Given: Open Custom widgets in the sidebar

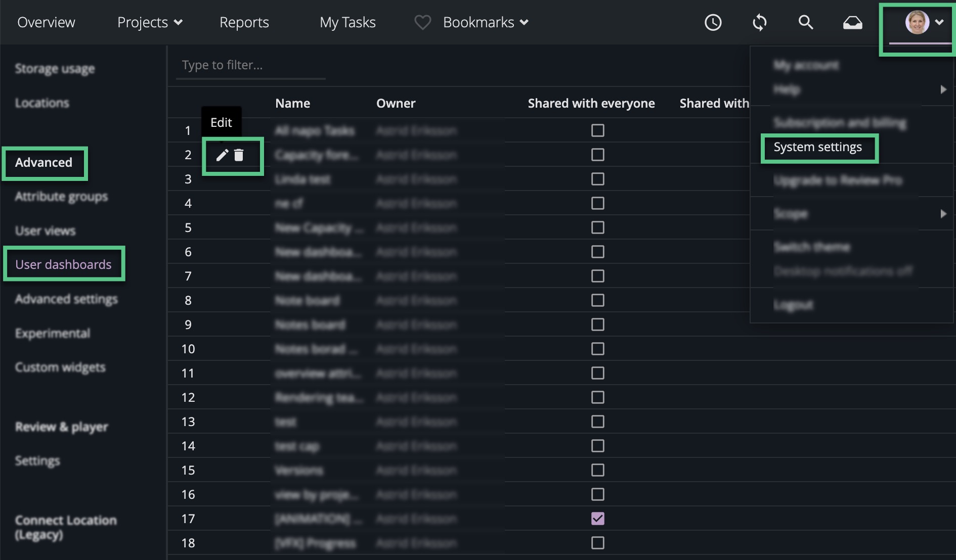Looking at the screenshot, I should click(60, 367).
